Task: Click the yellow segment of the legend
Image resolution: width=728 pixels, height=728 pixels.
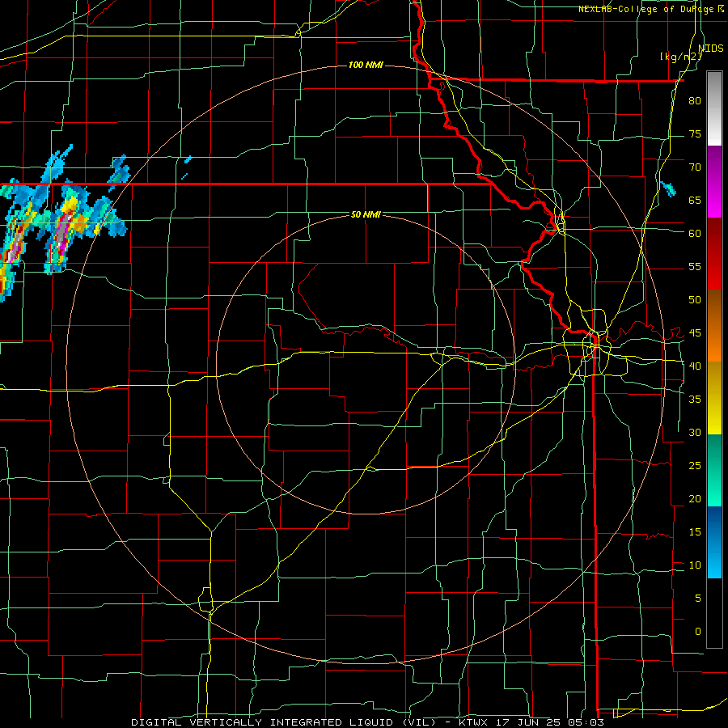Action: pos(714,398)
